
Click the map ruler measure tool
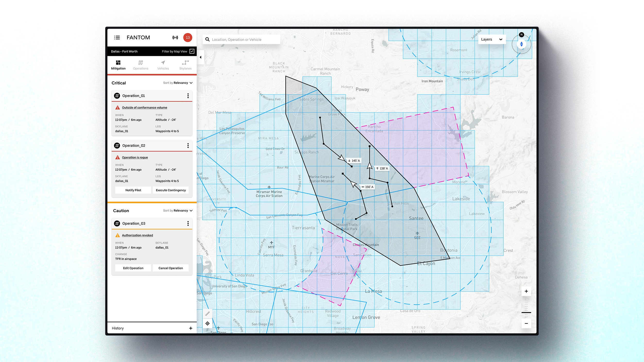[x=207, y=314]
